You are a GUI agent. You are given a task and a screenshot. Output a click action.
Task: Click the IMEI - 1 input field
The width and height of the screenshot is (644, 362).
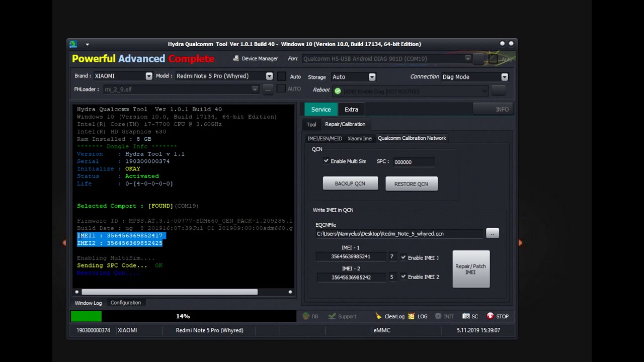(351, 256)
